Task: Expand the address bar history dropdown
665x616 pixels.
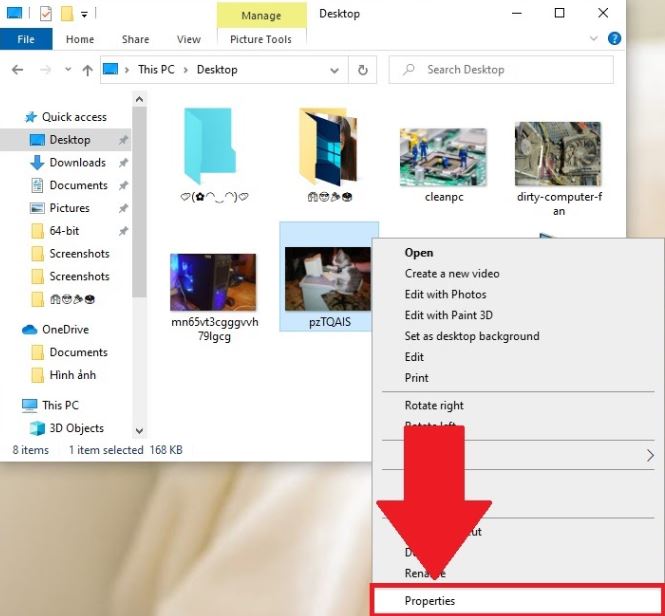Action: (334, 70)
